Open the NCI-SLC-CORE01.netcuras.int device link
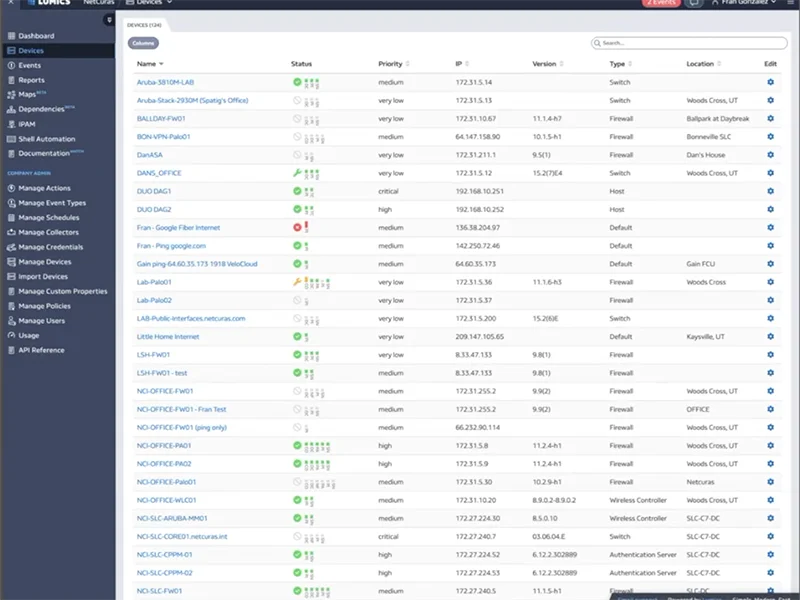Screen dimensions: 800x600 tap(182, 537)
